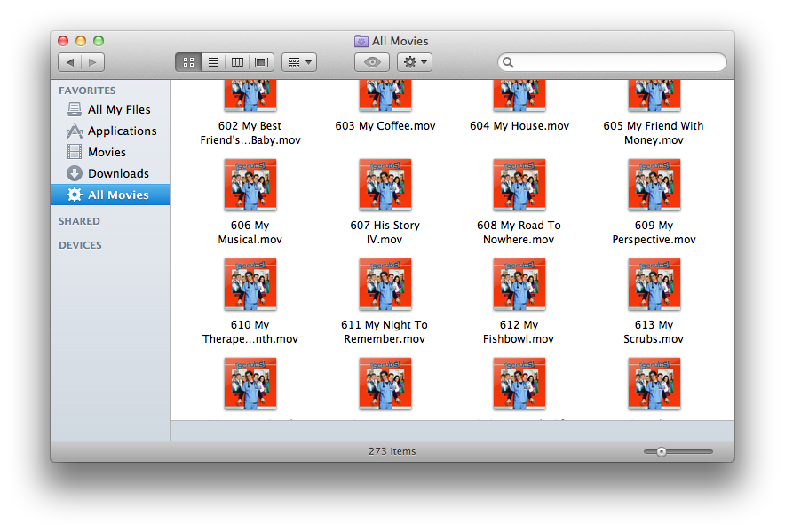Select the 612 My Fishbowl.mov thumbnail
785x532 pixels.
(519, 284)
